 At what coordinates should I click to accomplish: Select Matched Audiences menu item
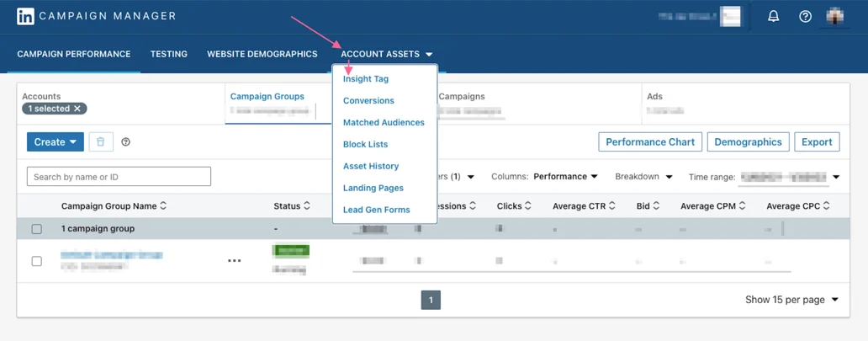click(384, 122)
